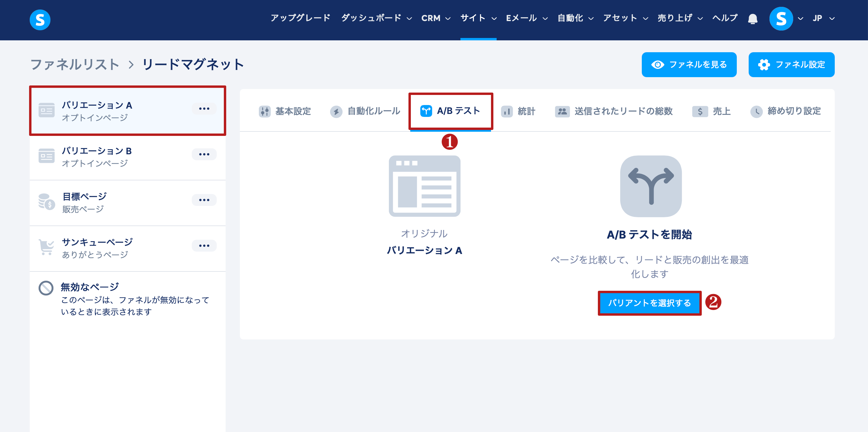Click the A/B test fork illustration icon
The height and width of the screenshot is (432, 868).
[650, 186]
